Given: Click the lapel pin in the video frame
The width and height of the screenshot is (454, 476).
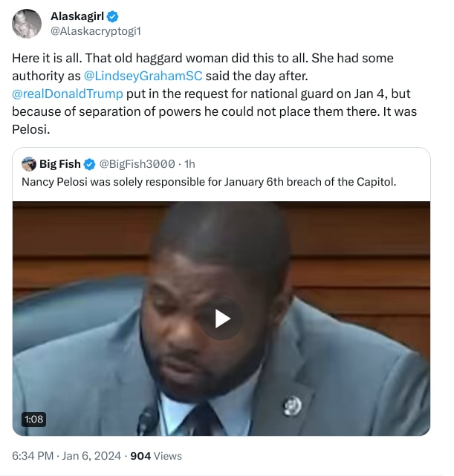Looking at the screenshot, I should (x=293, y=406).
